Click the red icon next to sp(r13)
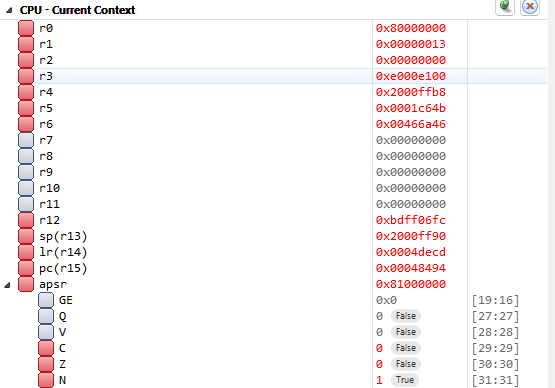Screen dimensions: 555x388 26,236
